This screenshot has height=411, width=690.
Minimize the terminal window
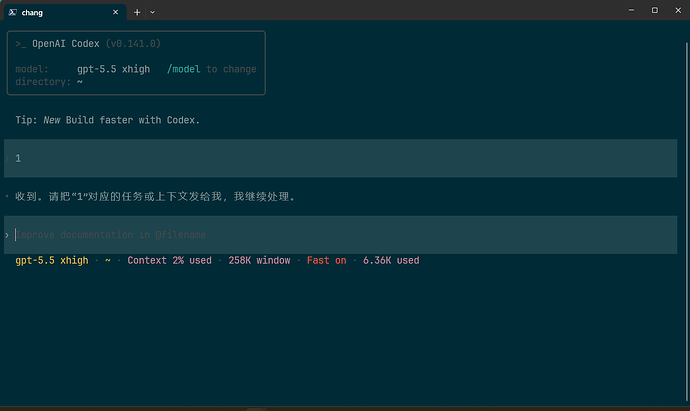[x=631, y=10]
